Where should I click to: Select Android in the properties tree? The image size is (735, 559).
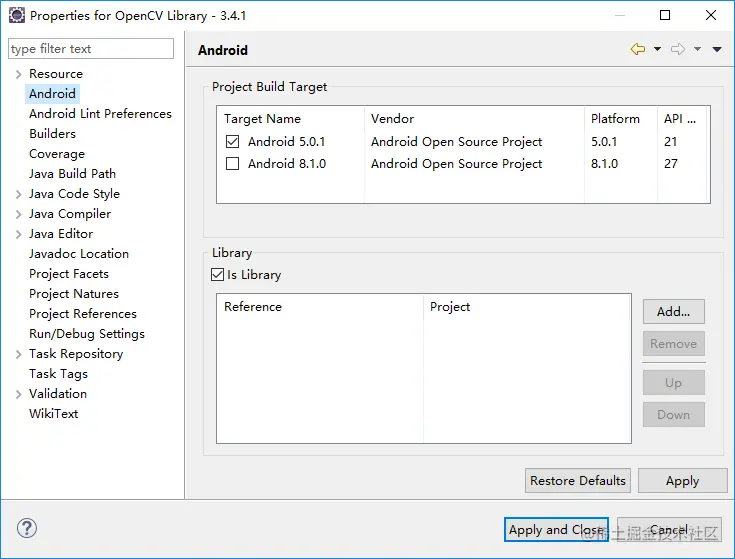coord(52,94)
